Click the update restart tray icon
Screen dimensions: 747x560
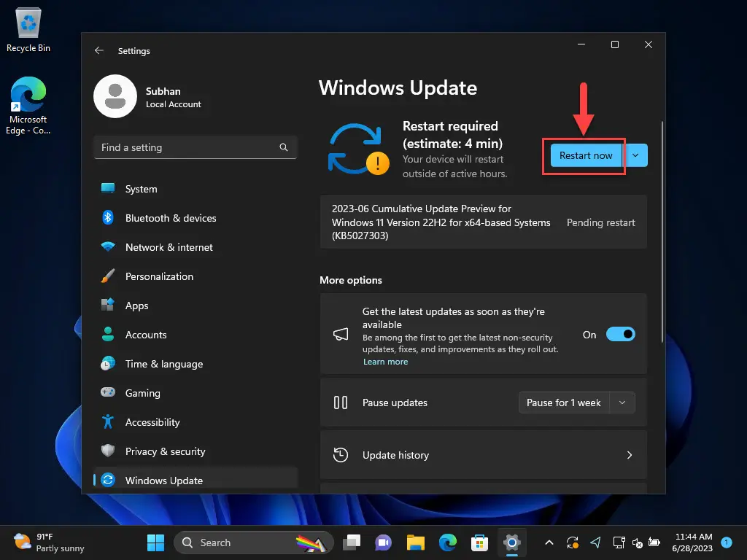point(572,542)
